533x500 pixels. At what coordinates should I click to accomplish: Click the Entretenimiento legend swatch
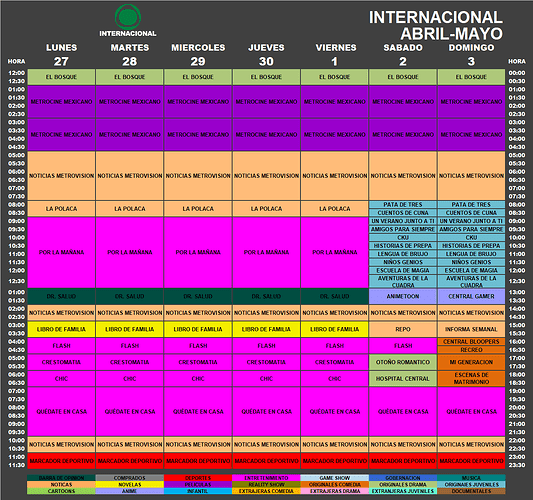[x=266, y=478]
